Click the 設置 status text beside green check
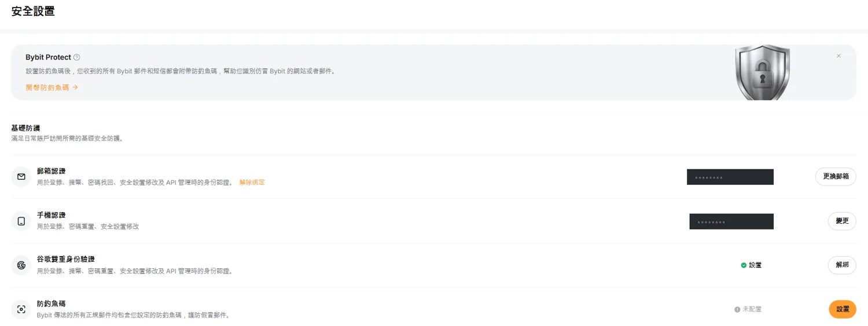Image resolution: width=868 pixels, height=326 pixels. 755,265
